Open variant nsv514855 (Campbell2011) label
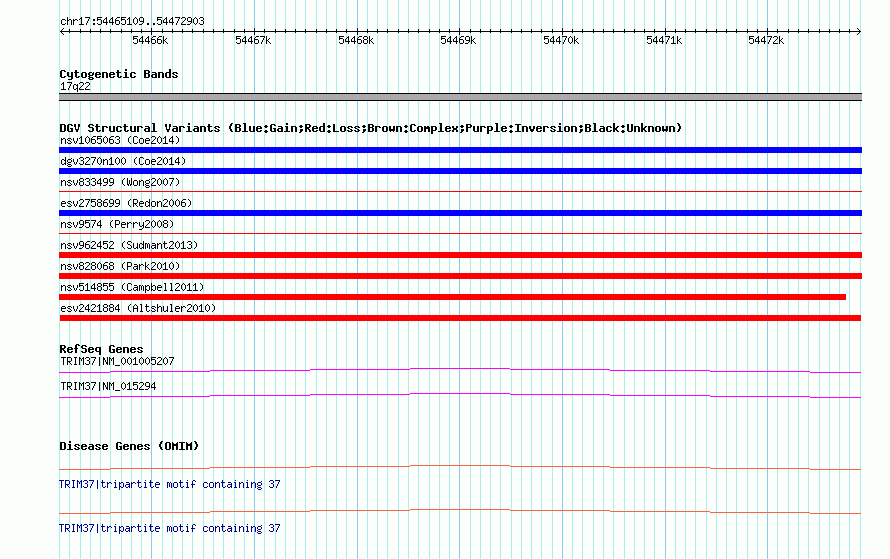Viewport: 890px width, 559px height. click(x=132, y=287)
